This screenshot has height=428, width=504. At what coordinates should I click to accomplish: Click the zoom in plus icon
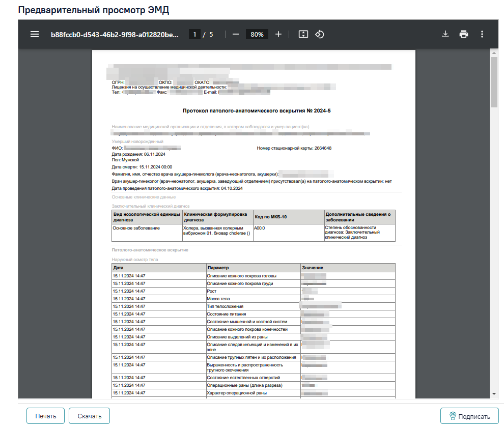[x=278, y=34]
